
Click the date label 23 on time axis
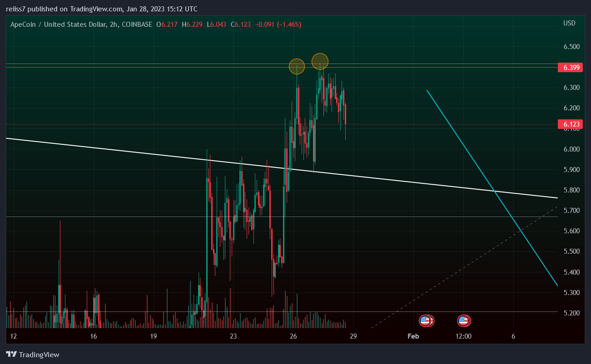pos(233,336)
